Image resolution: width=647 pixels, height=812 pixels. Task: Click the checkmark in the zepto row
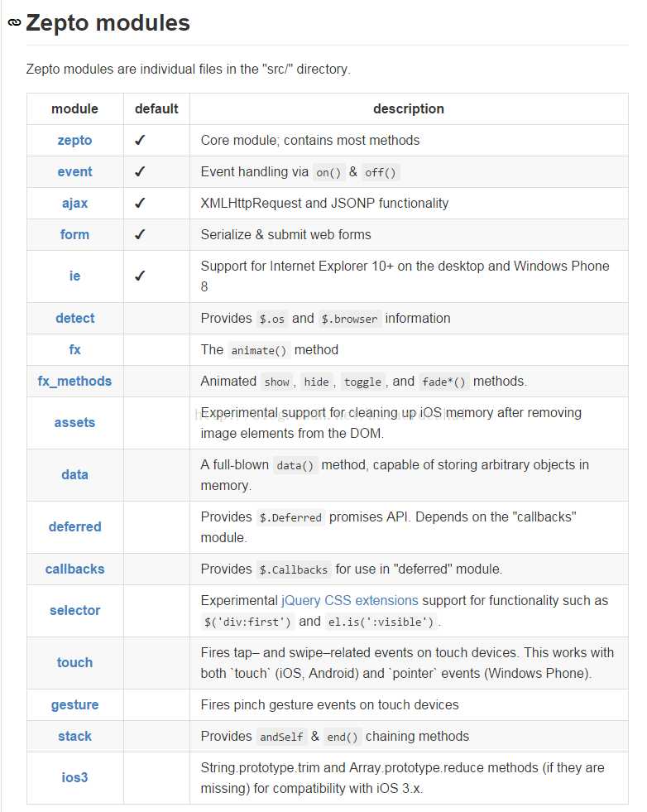tap(140, 141)
